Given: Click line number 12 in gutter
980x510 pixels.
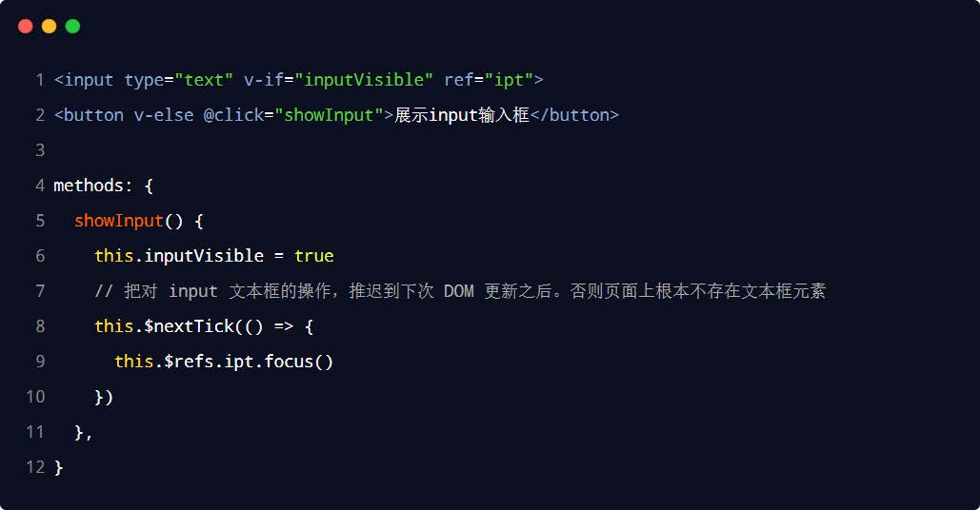Looking at the screenshot, I should (x=35, y=467).
